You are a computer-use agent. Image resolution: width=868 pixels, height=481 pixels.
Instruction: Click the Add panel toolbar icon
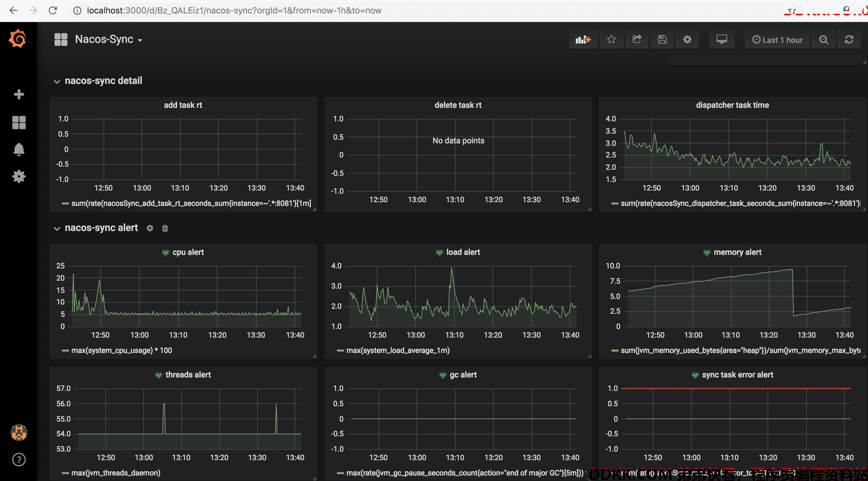point(583,40)
